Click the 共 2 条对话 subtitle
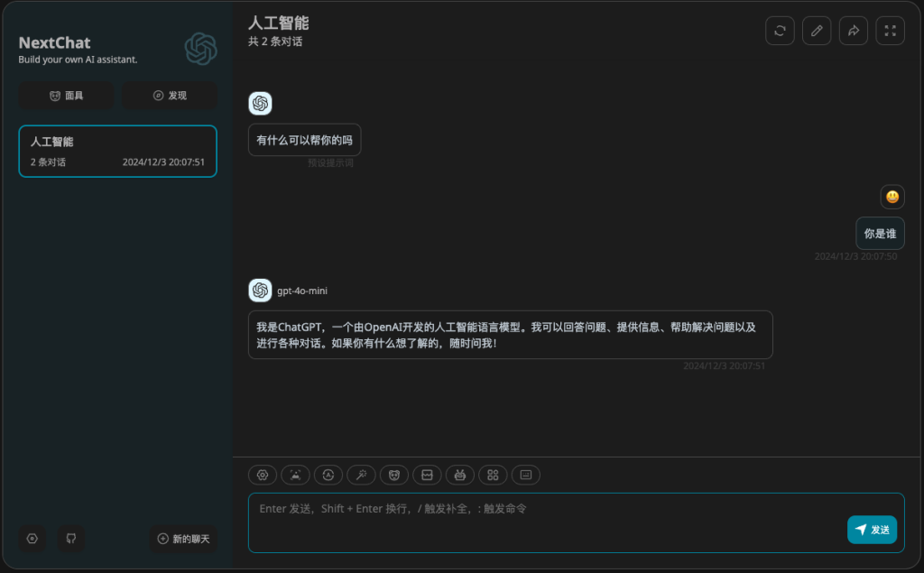This screenshot has width=924, height=573. [x=275, y=42]
